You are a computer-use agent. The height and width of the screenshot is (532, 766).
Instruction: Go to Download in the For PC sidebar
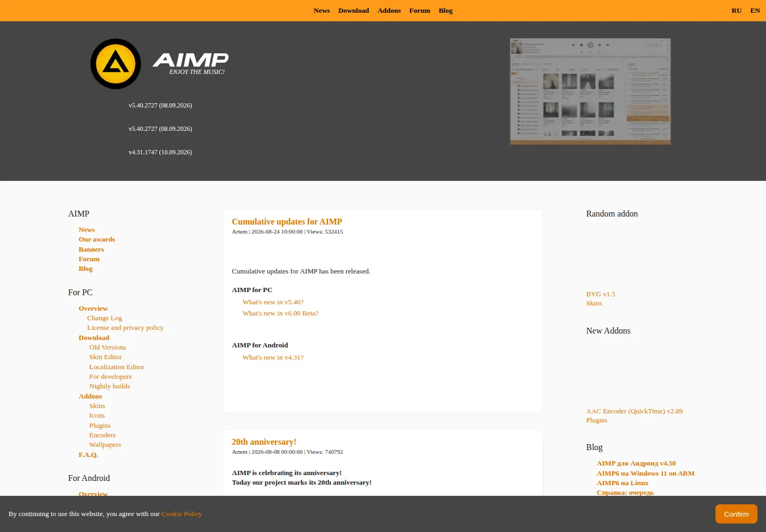pyautogui.click(x=94, y=338)
